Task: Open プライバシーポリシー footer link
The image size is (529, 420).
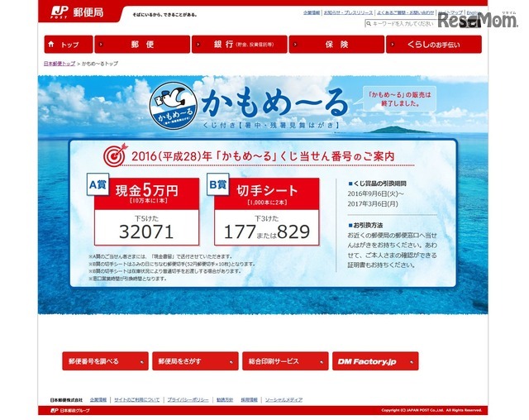Action: 188,400
